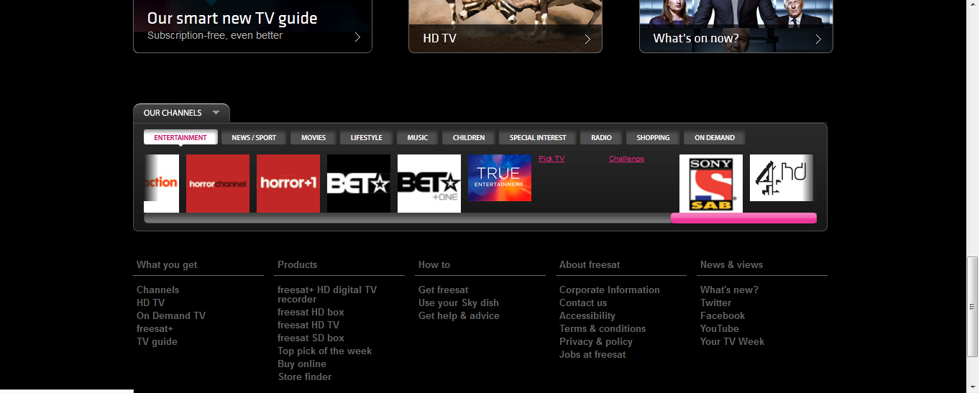Open Get help & advice link

tap(459, 316)
